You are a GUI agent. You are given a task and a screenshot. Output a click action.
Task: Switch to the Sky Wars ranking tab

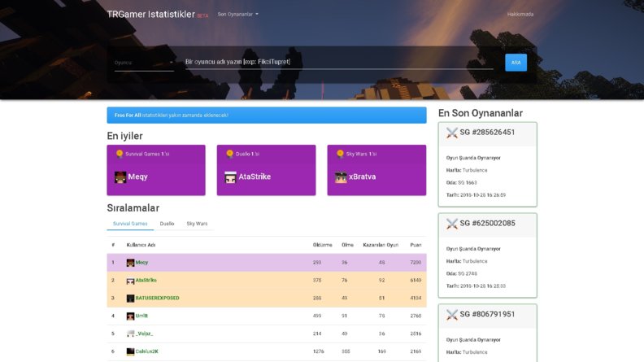(197, 224)
